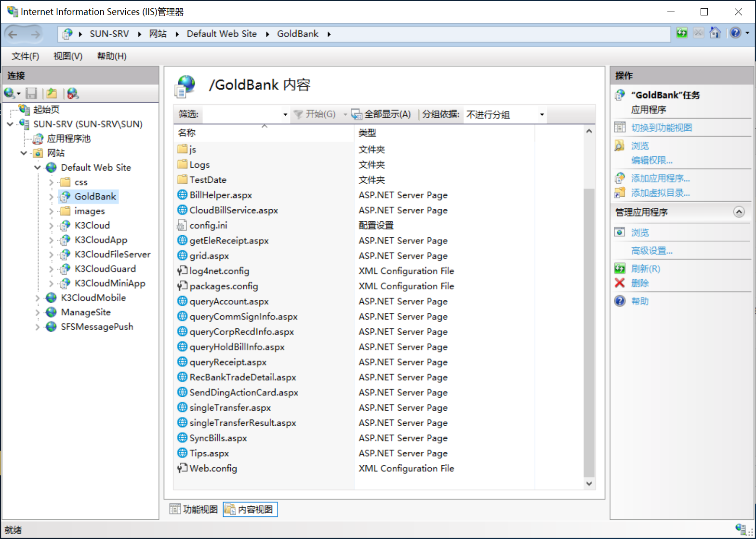Click the Application Pools icon in tree
Image resolution: width=756 pixels, height=539 pixels.
38,139
